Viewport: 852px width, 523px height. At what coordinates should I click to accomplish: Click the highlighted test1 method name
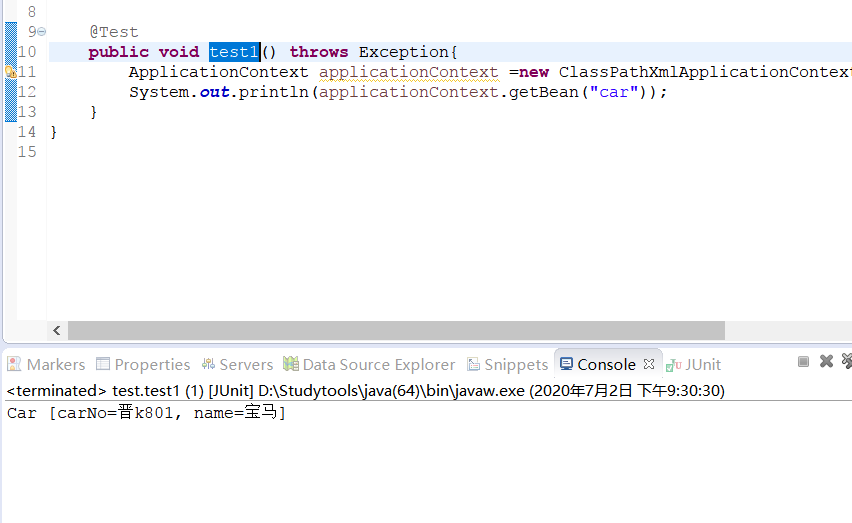point(234,52)
